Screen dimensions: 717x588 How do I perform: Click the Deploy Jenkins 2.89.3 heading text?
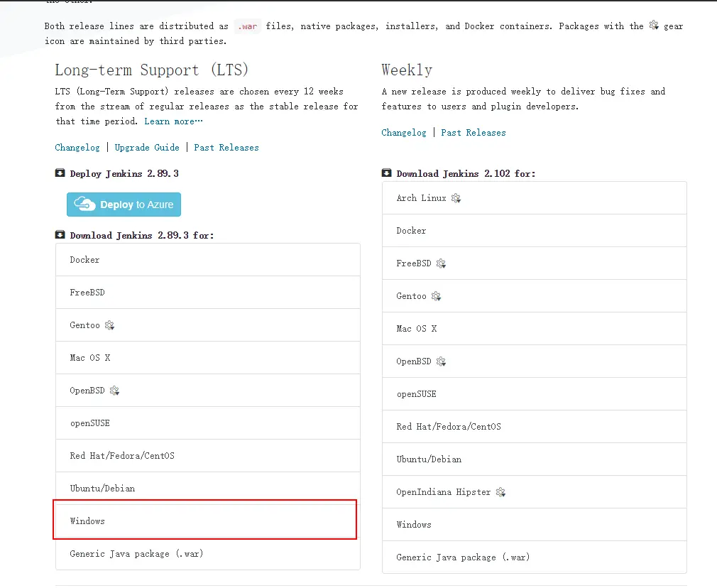tap(124, 174)
